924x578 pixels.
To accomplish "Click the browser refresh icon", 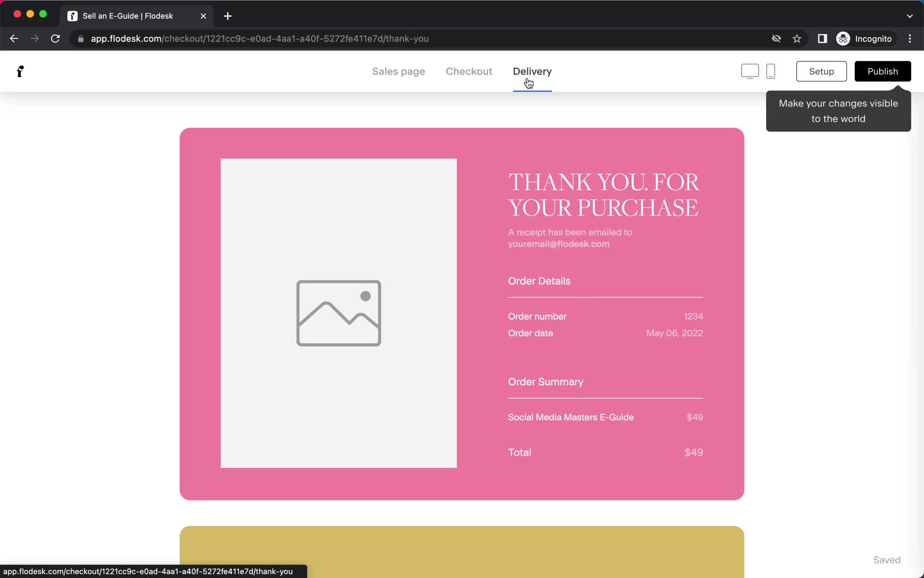I will tap(56, 39).
